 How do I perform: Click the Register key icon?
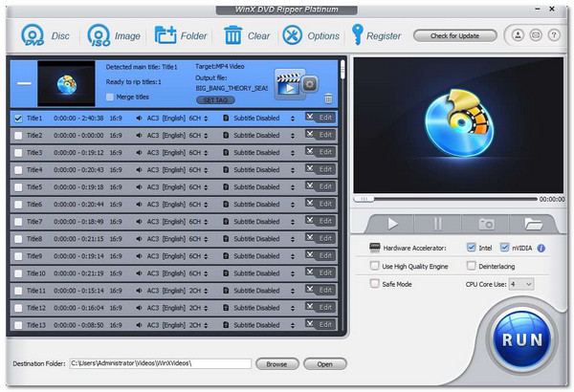point(357,34)
